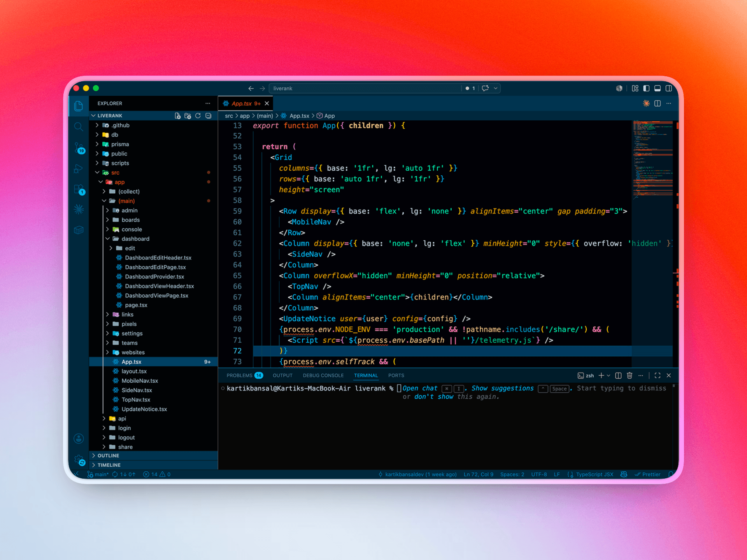
Task: Collapse the dashboard folder
Action: pos(153,239)
